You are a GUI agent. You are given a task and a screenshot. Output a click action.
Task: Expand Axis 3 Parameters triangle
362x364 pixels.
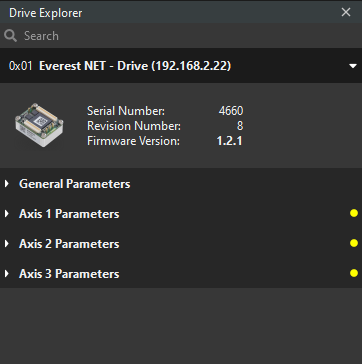tap(7, 274)
